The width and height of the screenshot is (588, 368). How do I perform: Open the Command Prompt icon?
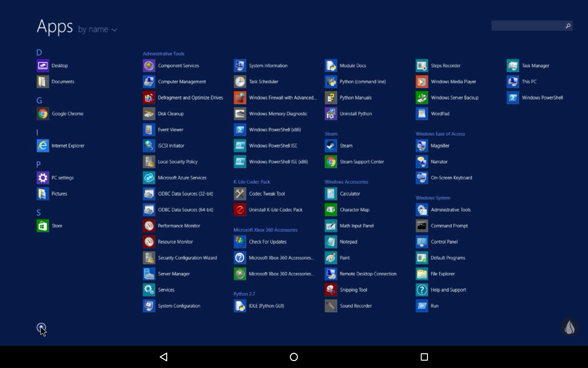pos(422,226)
